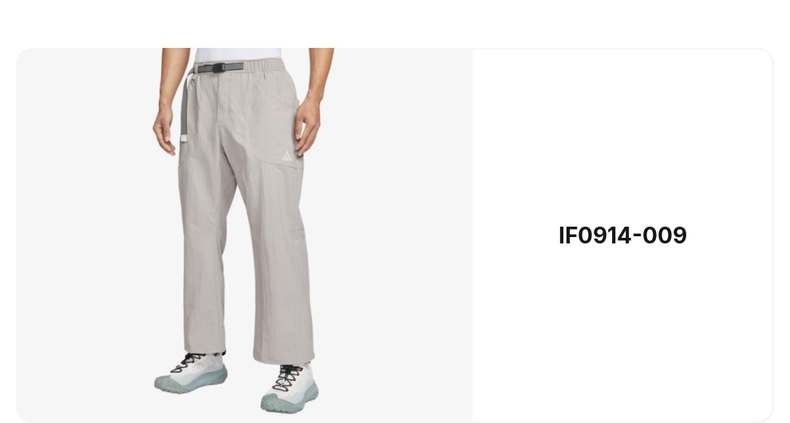The image size is (790, 423).
Task: Click the sneaker under the pants hem
Action: point(191,373)
